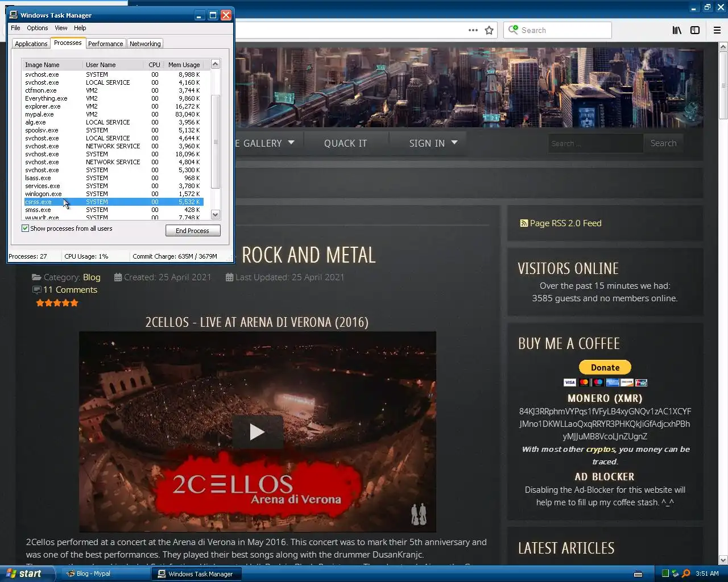Select the lsass.exe process row

click(x=113, y=178)
